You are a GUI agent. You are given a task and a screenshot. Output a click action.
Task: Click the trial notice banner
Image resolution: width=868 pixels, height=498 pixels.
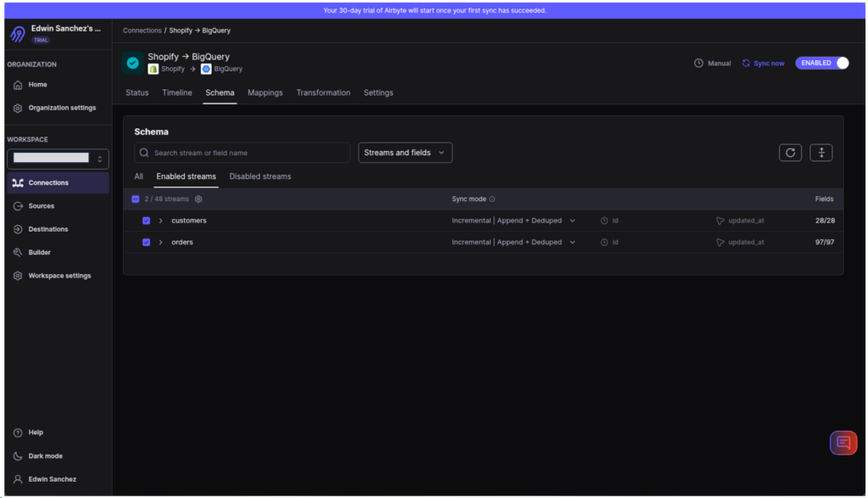[x=435, y=10]
